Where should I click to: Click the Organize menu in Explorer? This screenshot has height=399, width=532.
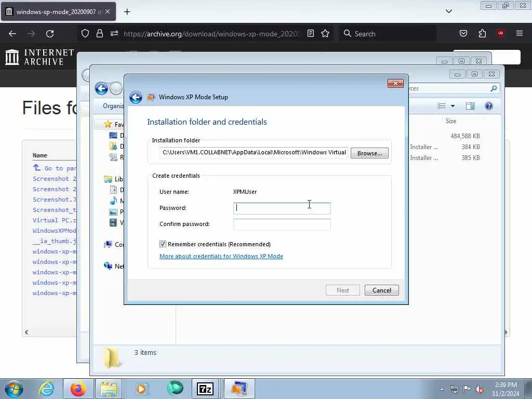113,106
